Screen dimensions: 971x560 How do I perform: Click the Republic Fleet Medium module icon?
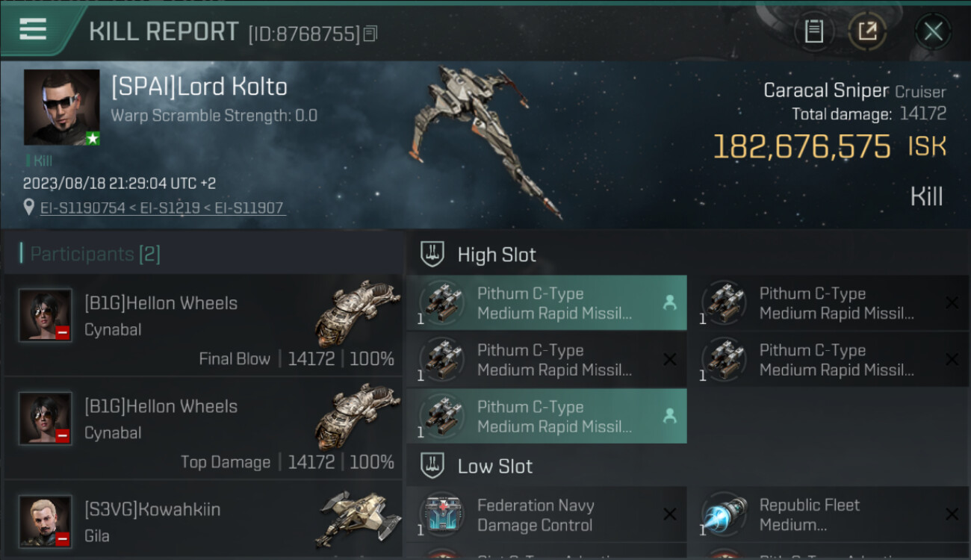(725, 514)
